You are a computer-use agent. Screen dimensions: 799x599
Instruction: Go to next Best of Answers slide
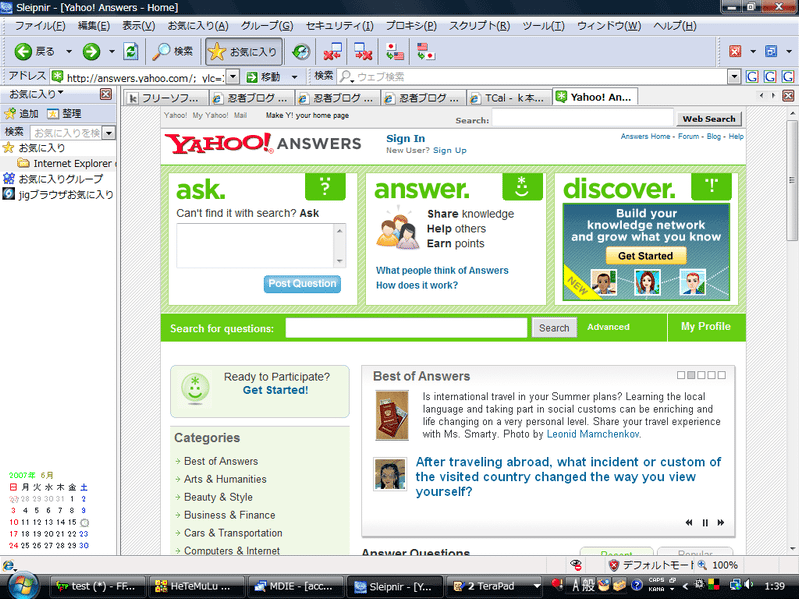click(x=721, y=523)
